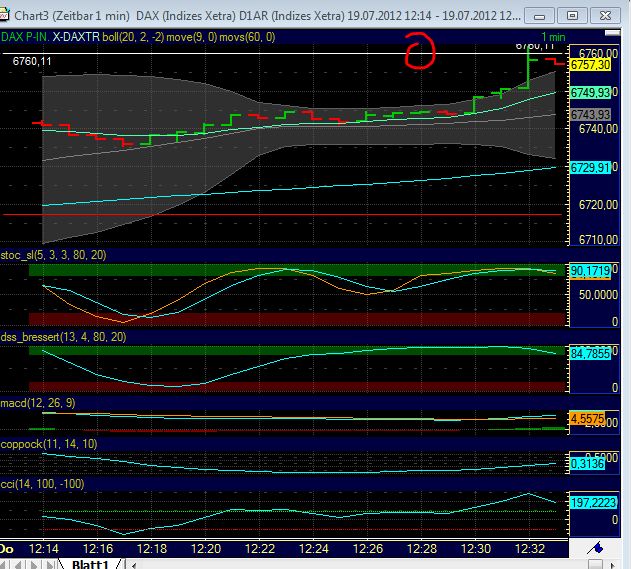Click the 12:18 time axis label

tap(152, 548)
